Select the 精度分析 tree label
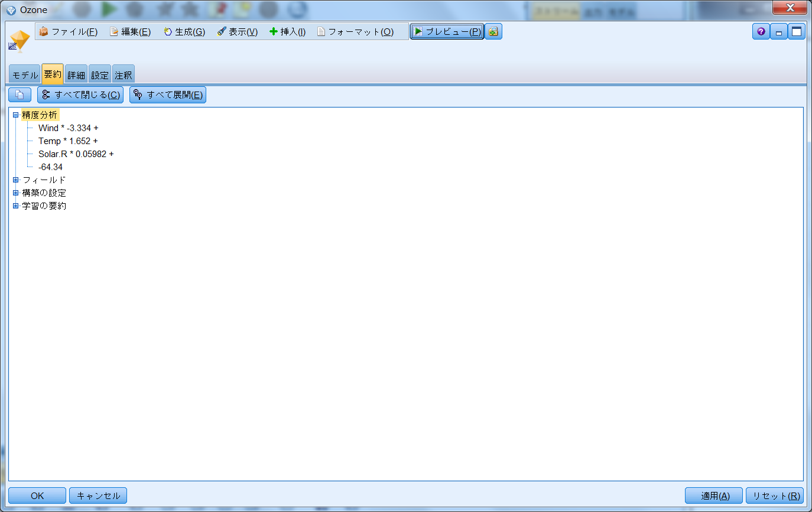Viewport: 812px width, 512px height. [x=40, y=115]
